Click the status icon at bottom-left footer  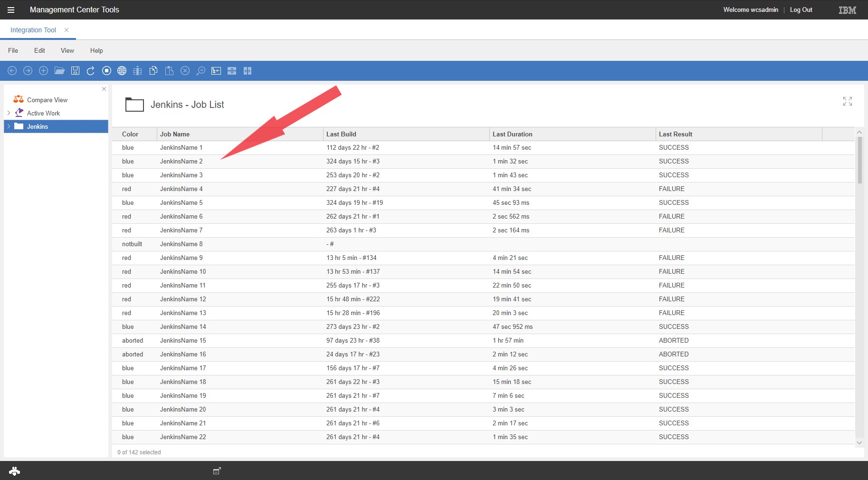tap(15, 471)
